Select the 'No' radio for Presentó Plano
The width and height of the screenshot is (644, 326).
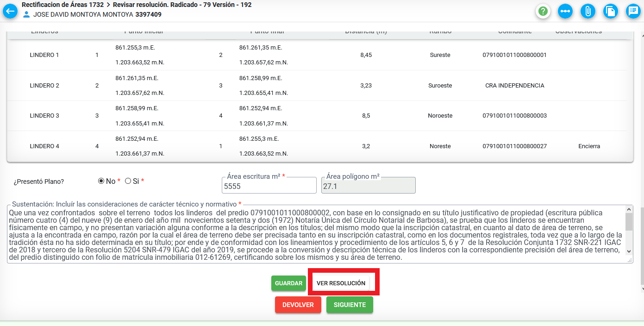101,181
